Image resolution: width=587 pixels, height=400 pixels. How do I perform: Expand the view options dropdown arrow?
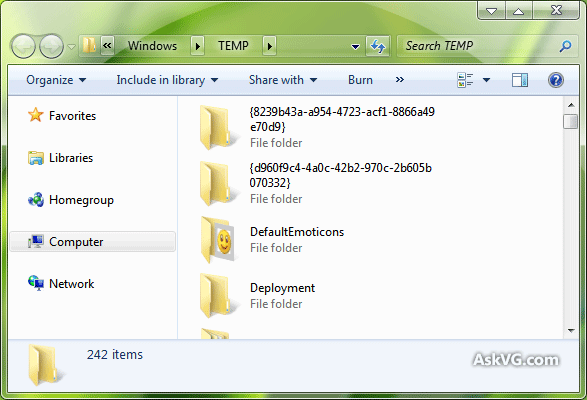click(486, 80)
